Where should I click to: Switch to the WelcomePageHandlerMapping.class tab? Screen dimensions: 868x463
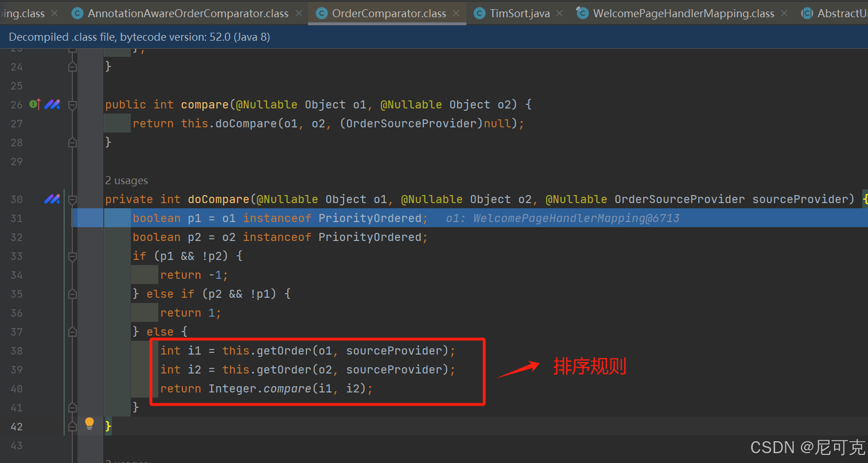coord(683,13)
